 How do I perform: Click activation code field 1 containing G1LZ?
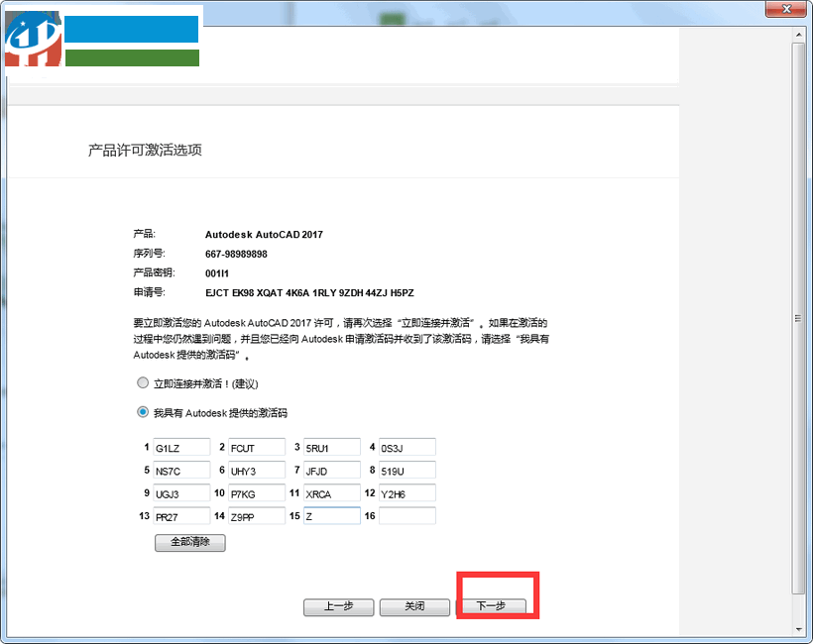(x=181, y=447)
